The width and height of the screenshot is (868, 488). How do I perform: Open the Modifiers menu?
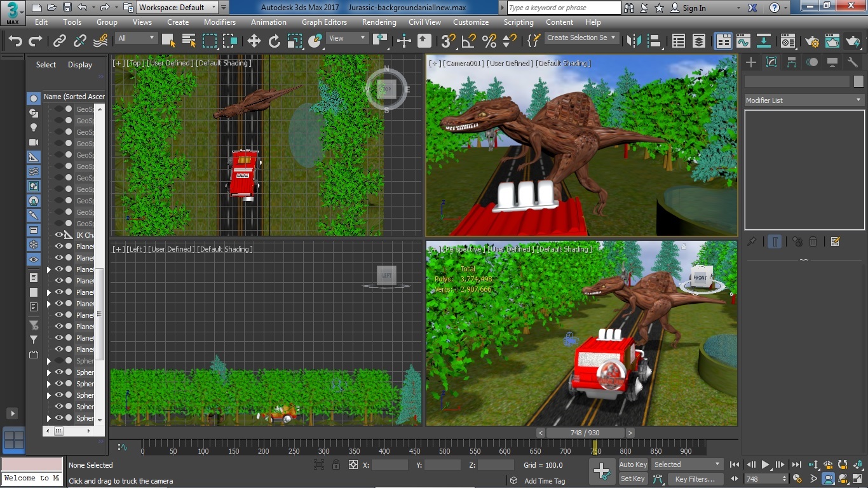(220, 22)
